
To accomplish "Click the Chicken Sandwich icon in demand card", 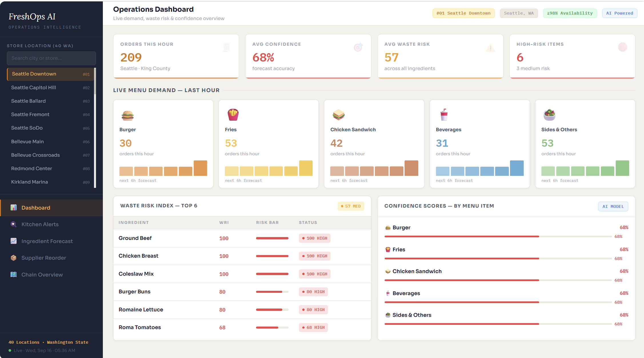I will (339, 115).
